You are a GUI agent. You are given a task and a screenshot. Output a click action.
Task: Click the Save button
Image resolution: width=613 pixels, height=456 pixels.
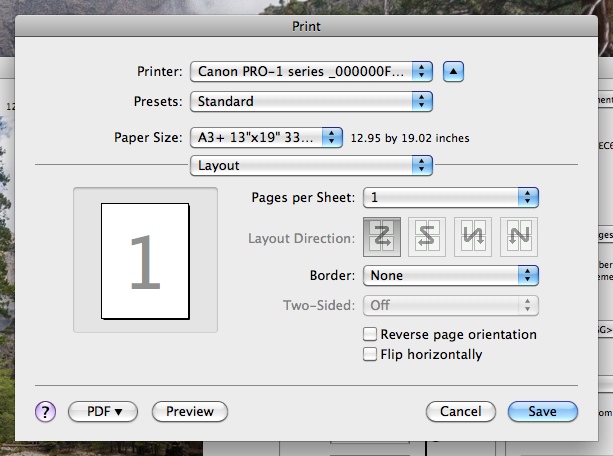pyautogui.click(x=542, y=411)
